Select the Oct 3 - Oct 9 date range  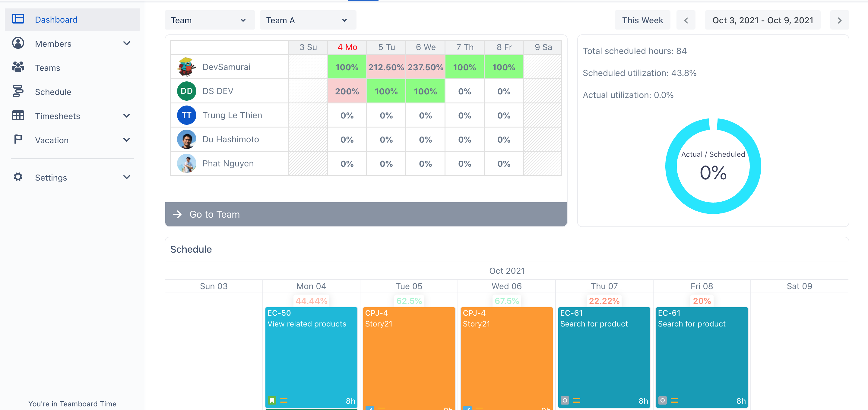click(x=762, y=20)
